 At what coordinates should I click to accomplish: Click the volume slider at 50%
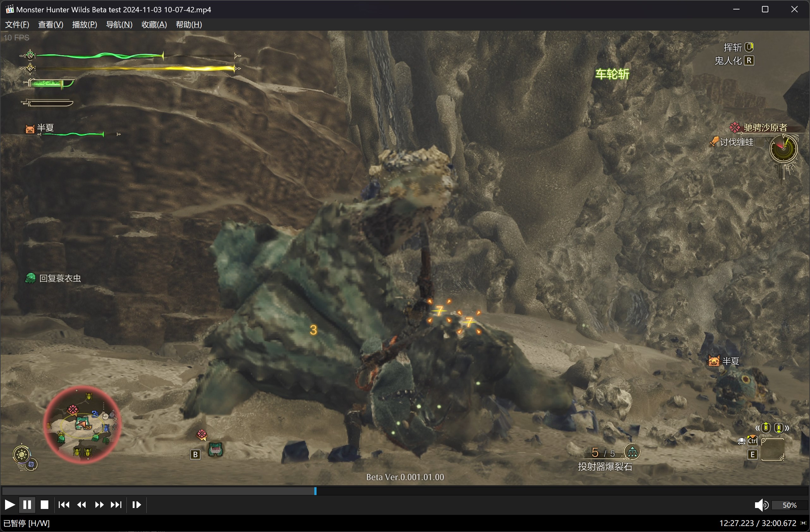pyautogui.click(x=789, y=505)
